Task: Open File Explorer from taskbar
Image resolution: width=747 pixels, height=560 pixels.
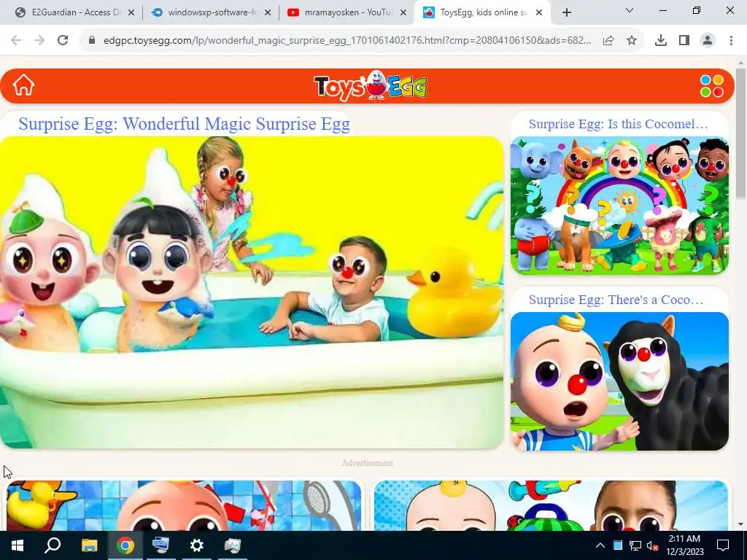Action: [89, 545]
